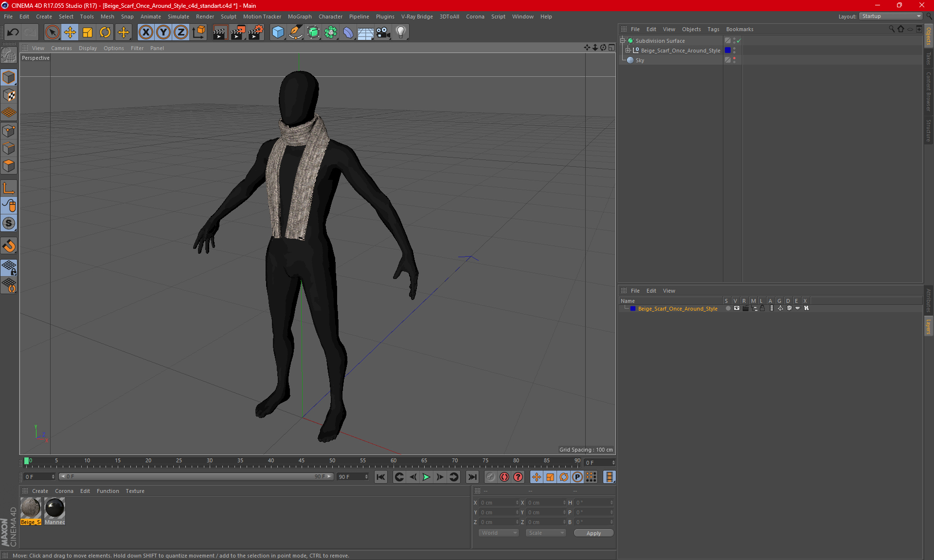Open the Layout Startup dropdown
The image size is (934, 560).
coord(891,16)
